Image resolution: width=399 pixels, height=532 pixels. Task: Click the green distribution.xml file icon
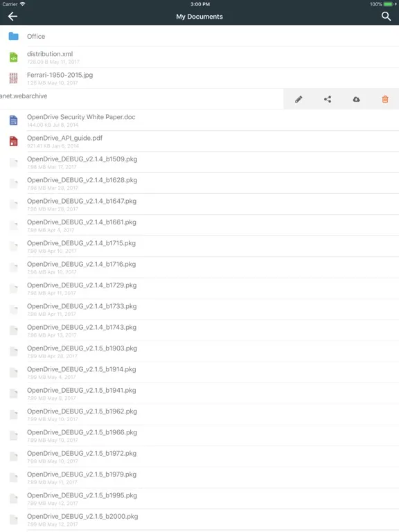[x=14, y=57]
